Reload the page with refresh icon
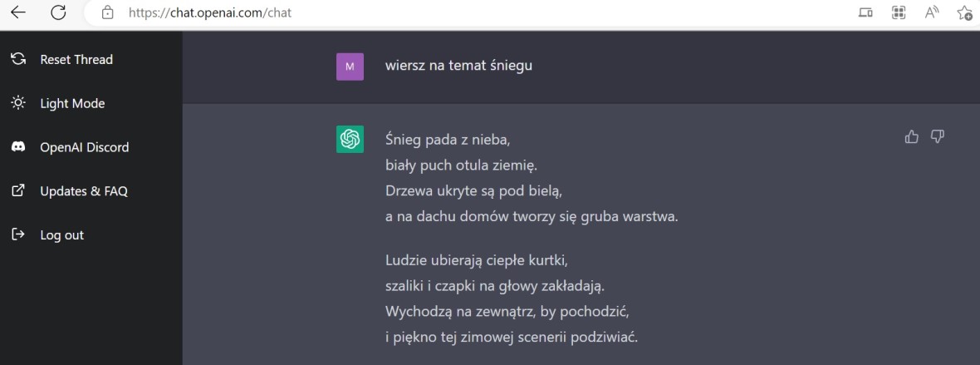Viewport: 980px width, 365px height. (x=58, y=12)
